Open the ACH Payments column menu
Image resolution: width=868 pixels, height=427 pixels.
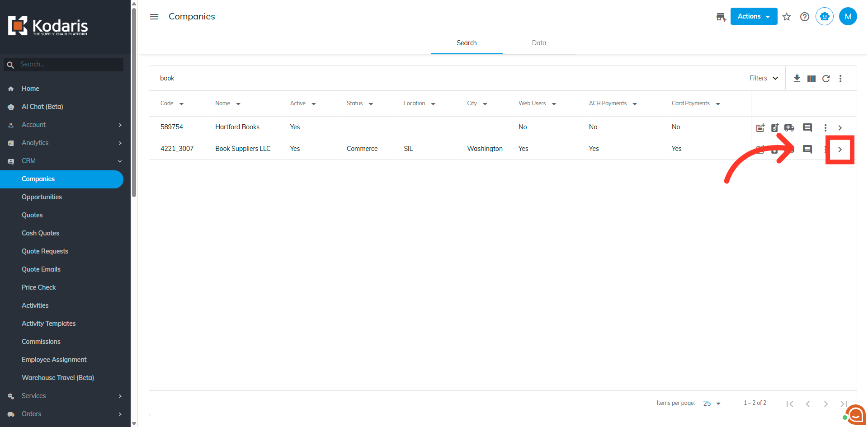(635, 104)
